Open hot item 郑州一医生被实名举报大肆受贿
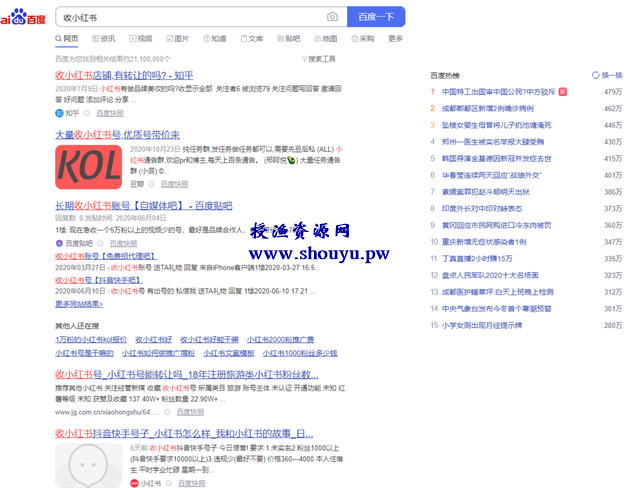Viewport: 640px width, 488px height. click(x=493, y=142)
